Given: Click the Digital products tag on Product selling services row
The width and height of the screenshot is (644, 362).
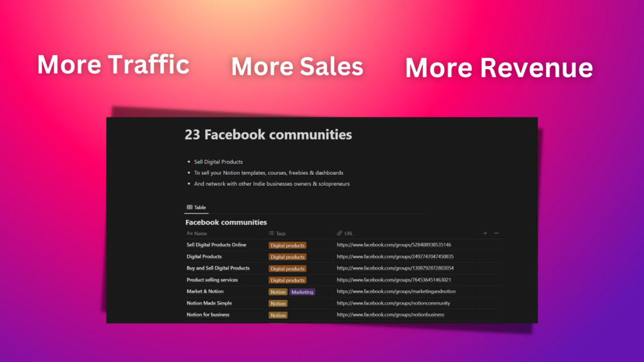Looking at the screenshot, I should pyautogui.click(x=288, y=281).
